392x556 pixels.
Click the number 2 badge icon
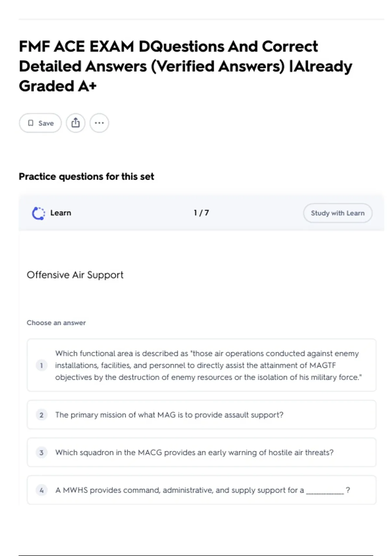click(x=41, y=415)
